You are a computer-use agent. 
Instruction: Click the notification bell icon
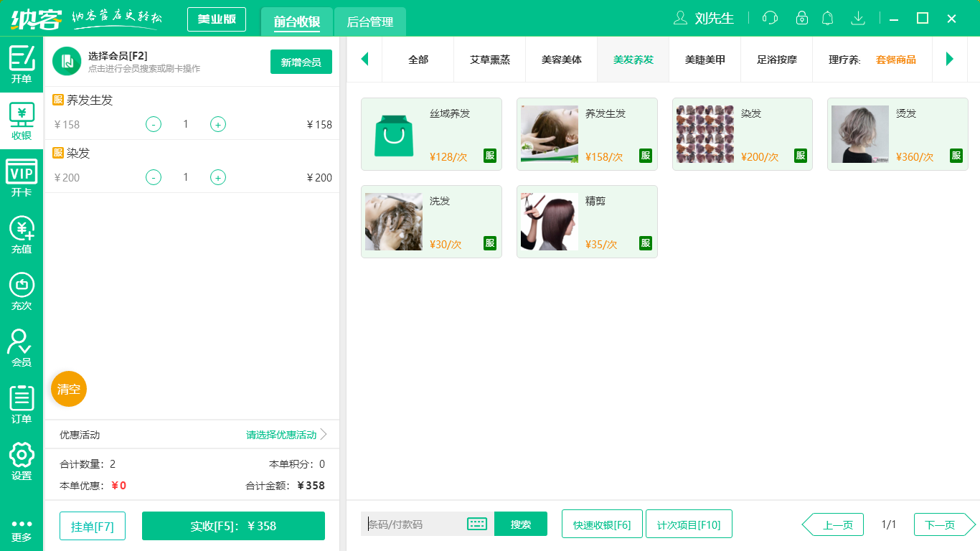click(827, 18)
